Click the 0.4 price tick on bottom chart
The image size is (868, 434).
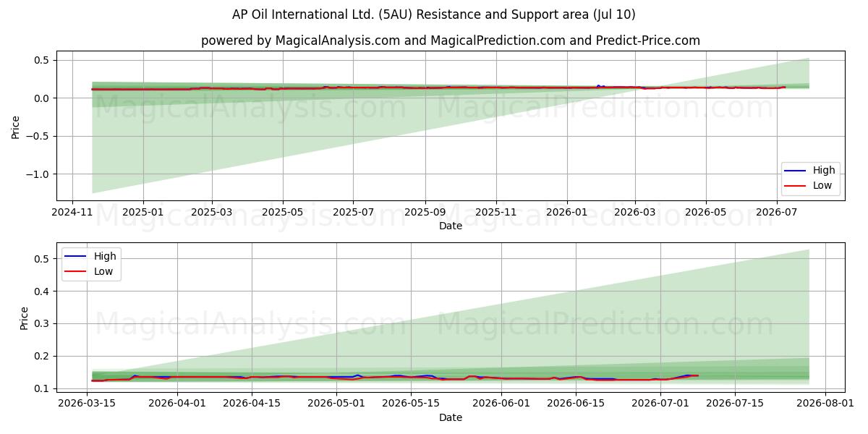click(x=43, y=291)
